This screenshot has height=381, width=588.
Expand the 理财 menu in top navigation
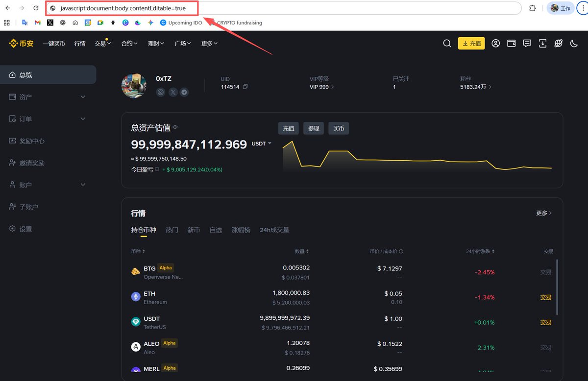[156, 43]
